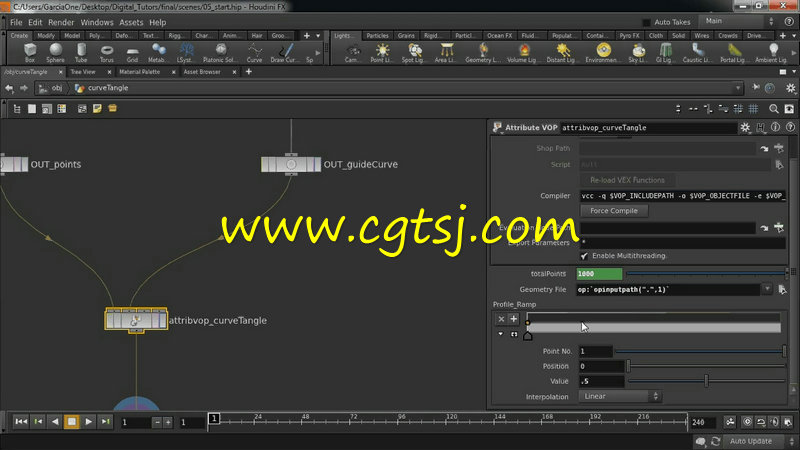Expand the network path history dropdown

(x=738, y=88)
